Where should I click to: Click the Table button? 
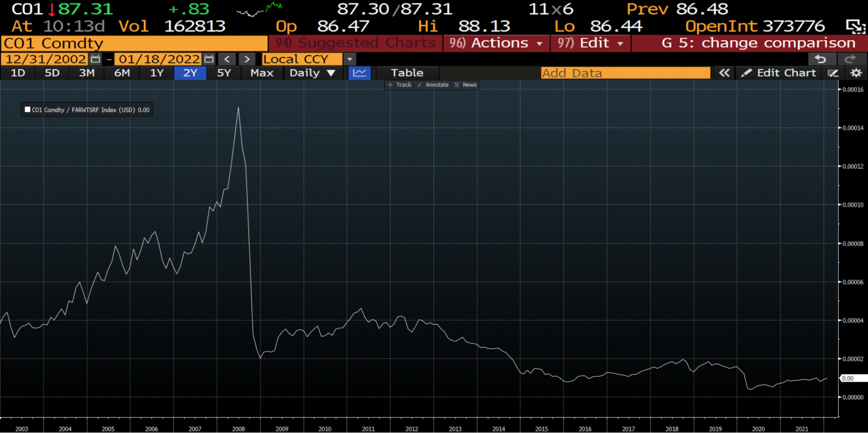407,72
